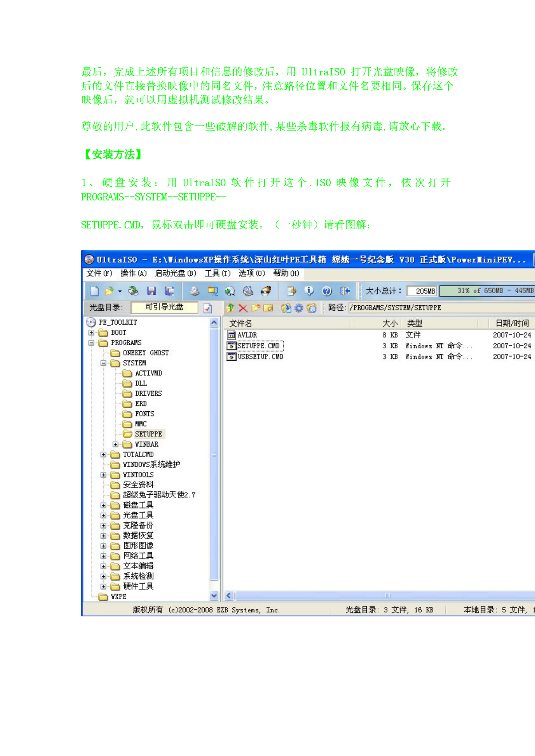Viewport: 535px width, 756px height.
Task: Select the USBSETUP.CMD file
Action: pyautogui.click(x=255, y=356)
